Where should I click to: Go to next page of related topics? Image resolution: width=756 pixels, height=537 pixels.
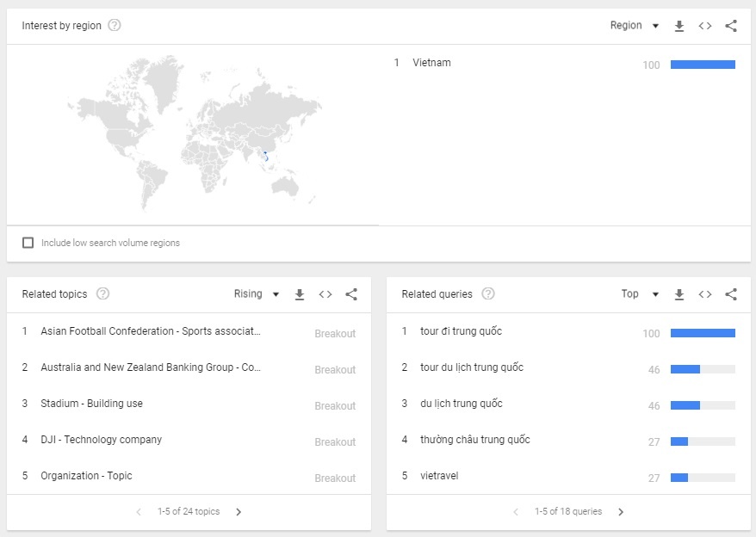(239, 512)
